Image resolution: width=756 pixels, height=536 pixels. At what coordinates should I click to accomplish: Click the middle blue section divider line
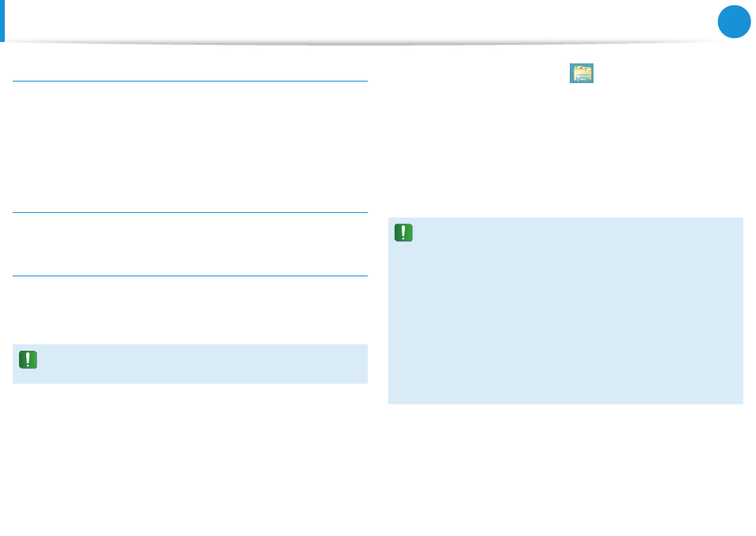[190, 212]
